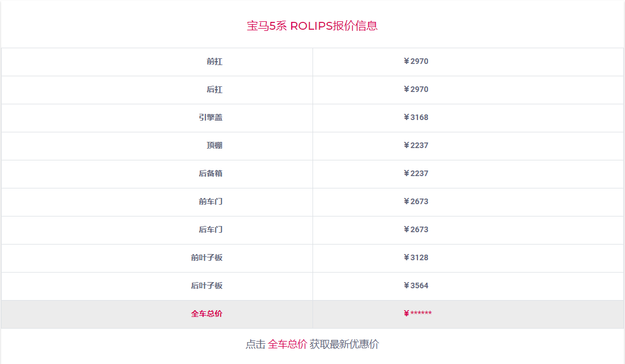Click the 后叶子板 price ¥3564
The image size is (625, 364).
pos(416,286)
